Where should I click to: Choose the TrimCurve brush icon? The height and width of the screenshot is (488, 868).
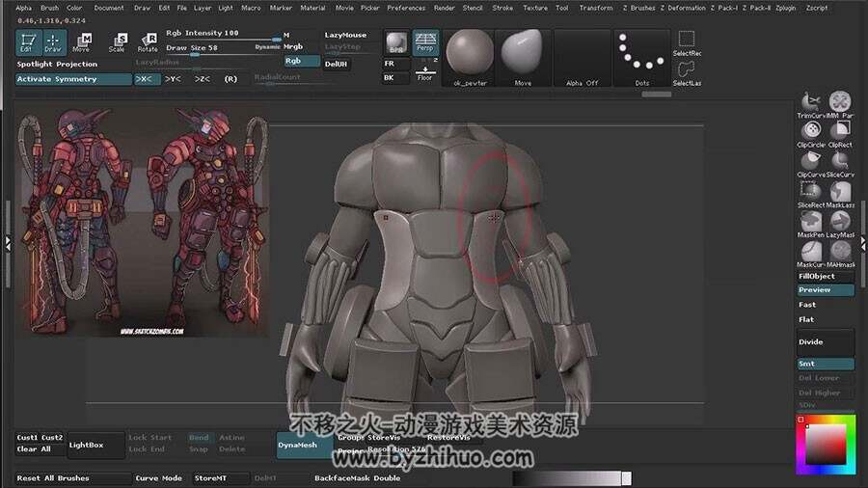click(811, 104)
